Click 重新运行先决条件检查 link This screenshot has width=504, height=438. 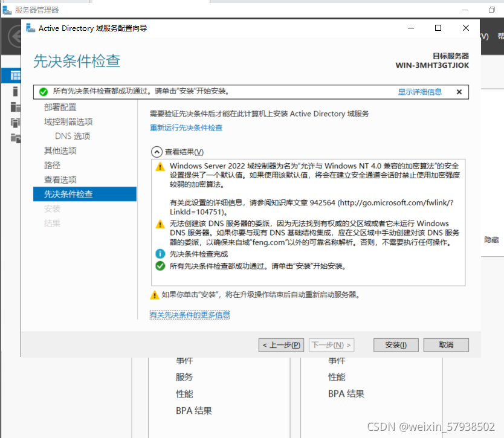point(186,127)
